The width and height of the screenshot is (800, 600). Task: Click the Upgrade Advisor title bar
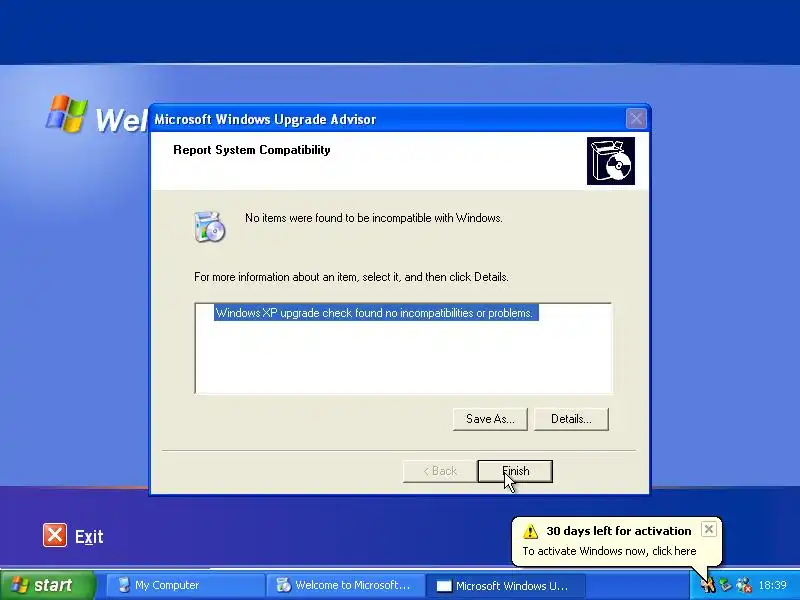click(x=388, y=119)
